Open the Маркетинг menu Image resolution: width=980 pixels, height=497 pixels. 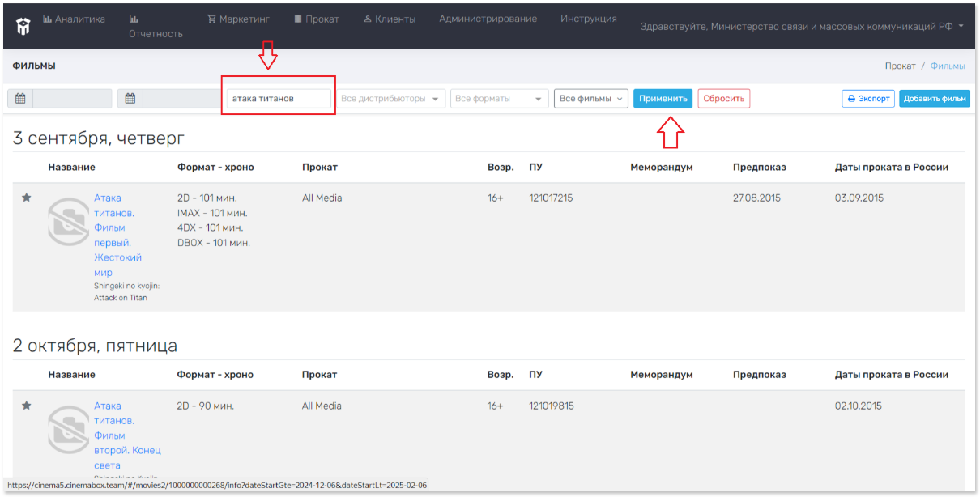[x=238, y=19]
